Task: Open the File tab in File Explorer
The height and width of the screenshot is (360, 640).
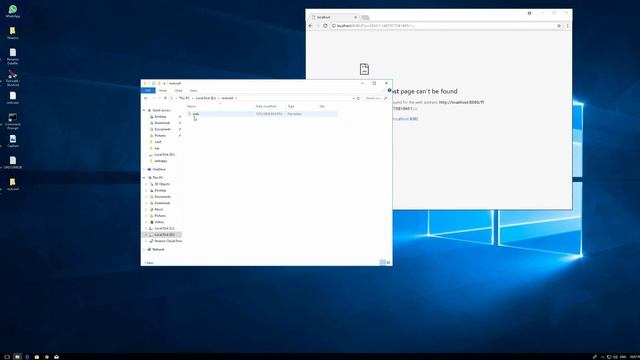Action: 148,90
